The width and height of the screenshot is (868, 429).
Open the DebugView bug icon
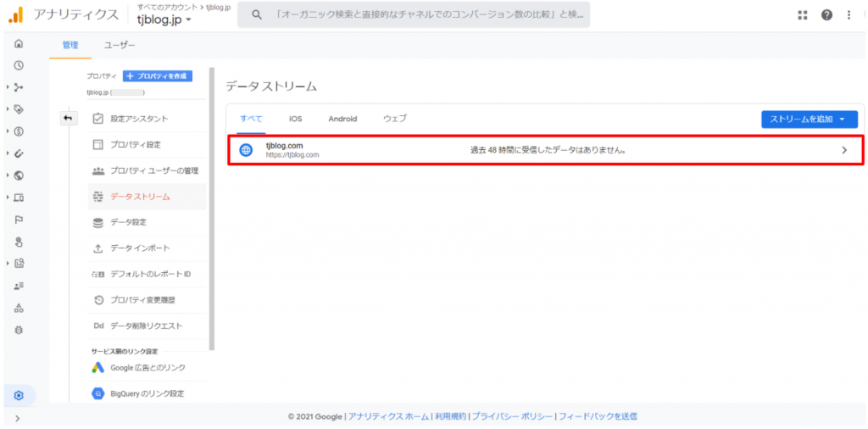19,330
